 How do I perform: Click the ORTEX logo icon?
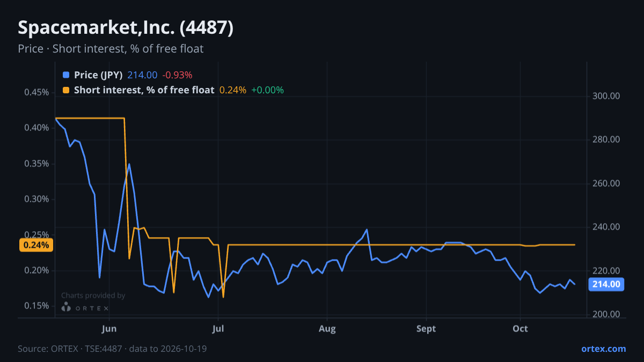pos(66,307)
